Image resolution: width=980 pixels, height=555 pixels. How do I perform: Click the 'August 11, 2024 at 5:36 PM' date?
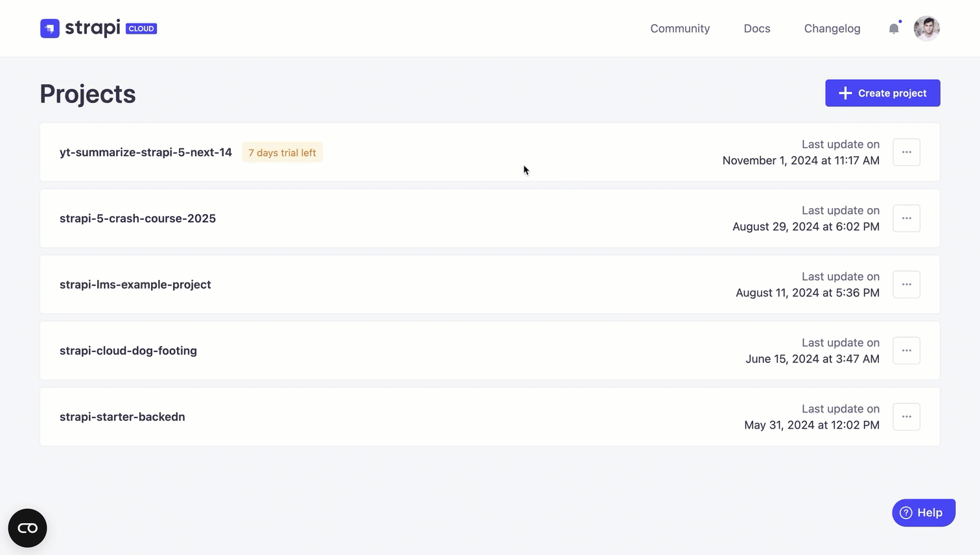[x=808, y=293]
